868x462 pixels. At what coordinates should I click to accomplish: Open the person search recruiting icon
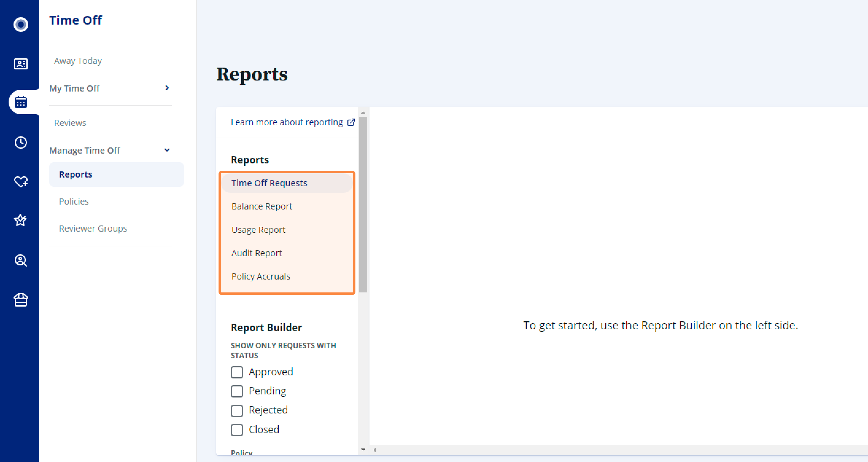coord(21,260)
